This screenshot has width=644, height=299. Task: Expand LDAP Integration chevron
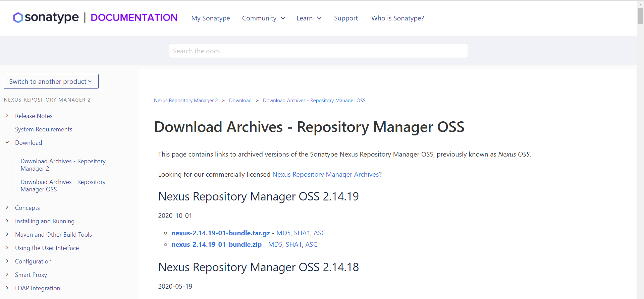click(7, 288)
